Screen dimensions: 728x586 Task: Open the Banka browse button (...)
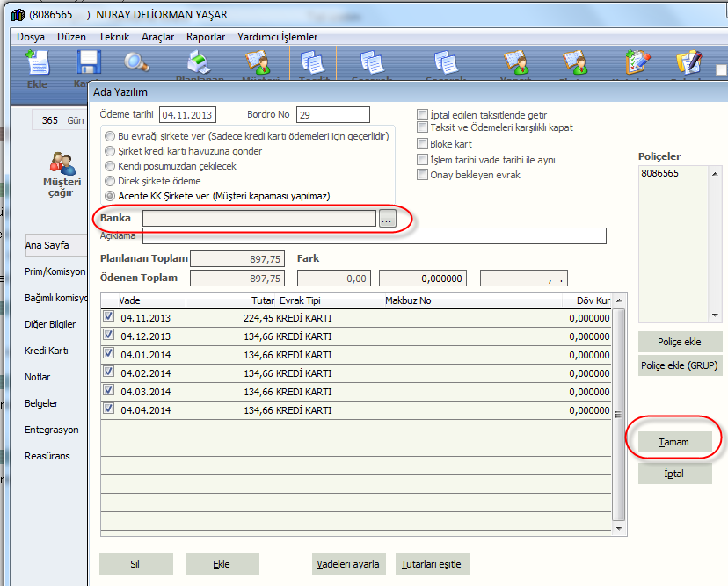387,219
